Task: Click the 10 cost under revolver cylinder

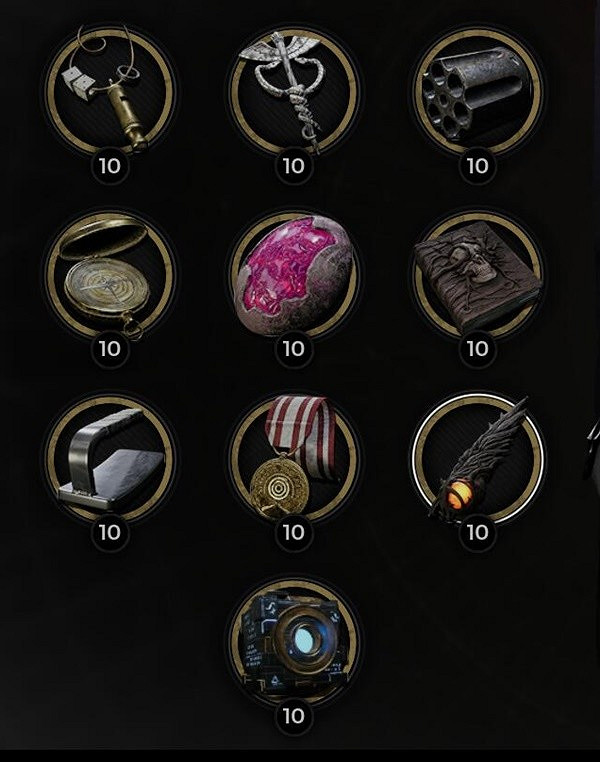Action: click(x=477, y=166)
